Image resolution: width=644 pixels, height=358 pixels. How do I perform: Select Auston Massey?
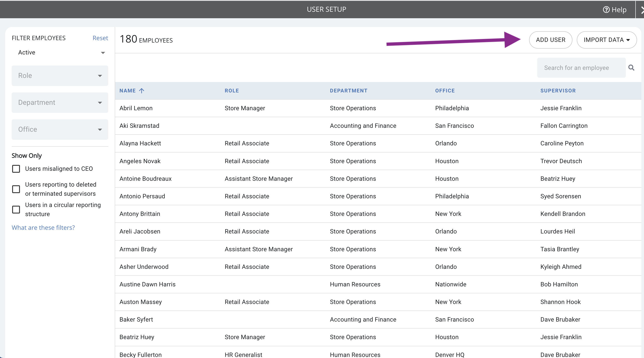click(141, 302)
